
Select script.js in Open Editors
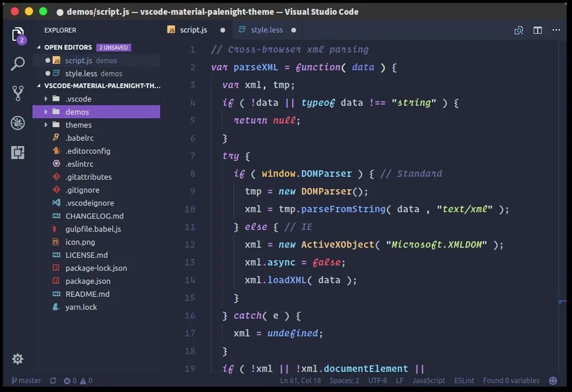pos(97,60)
